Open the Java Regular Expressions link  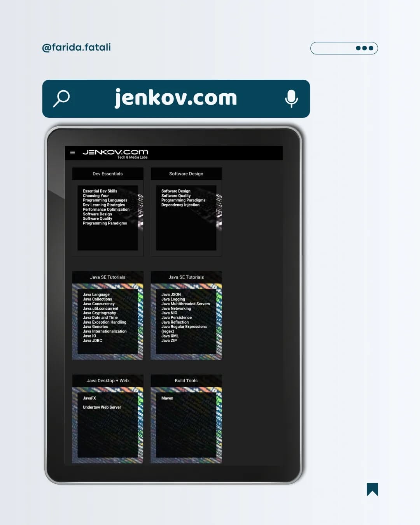(x=184, y=327)
